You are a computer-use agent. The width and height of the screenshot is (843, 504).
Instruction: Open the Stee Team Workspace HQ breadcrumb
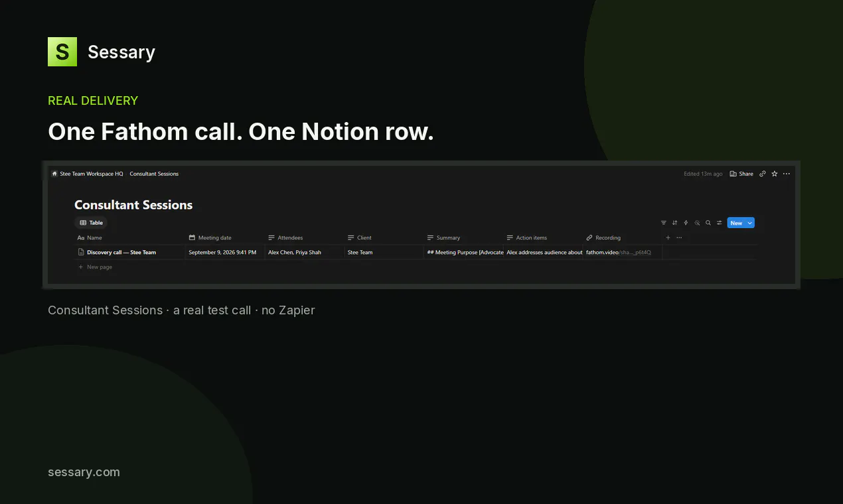pyautogui.click(x=92, y=174)
